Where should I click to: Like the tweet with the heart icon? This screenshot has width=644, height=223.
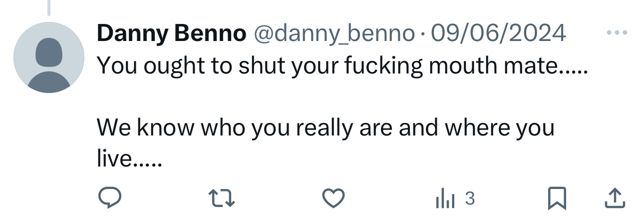[333, 199]
